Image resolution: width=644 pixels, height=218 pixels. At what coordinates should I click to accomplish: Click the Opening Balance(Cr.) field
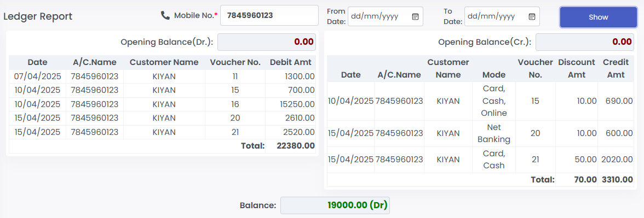[584, 42]
